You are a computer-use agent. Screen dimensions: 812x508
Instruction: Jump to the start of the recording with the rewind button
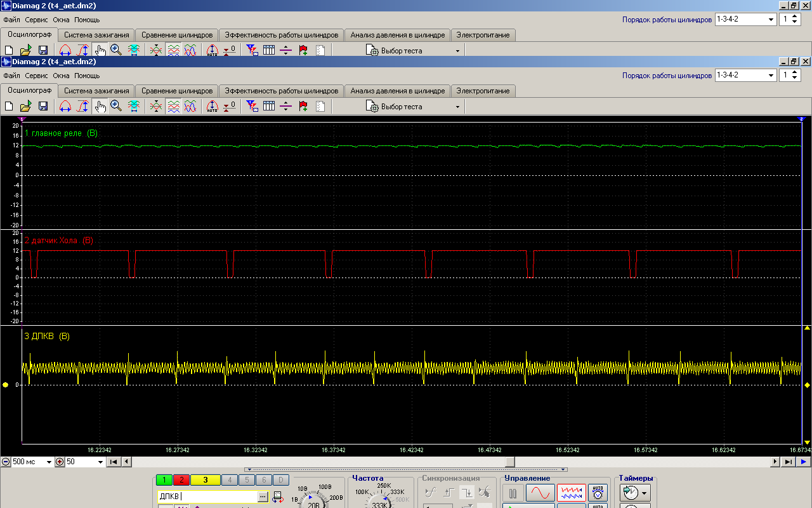114,462
